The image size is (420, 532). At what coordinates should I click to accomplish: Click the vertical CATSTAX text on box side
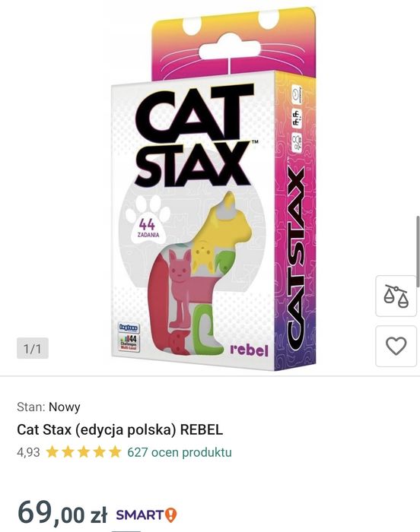[295, 256]
